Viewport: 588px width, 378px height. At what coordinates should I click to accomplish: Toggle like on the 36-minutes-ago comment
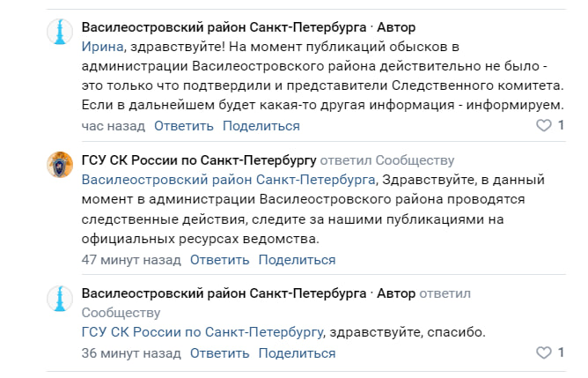tap(544, 353)
